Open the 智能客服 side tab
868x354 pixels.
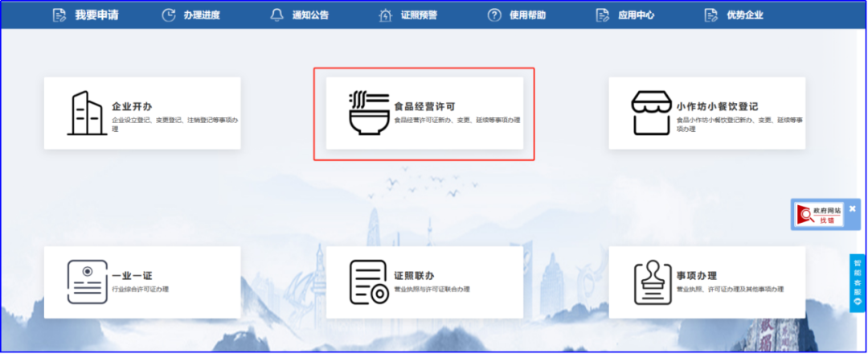click(x=858, y=283)
